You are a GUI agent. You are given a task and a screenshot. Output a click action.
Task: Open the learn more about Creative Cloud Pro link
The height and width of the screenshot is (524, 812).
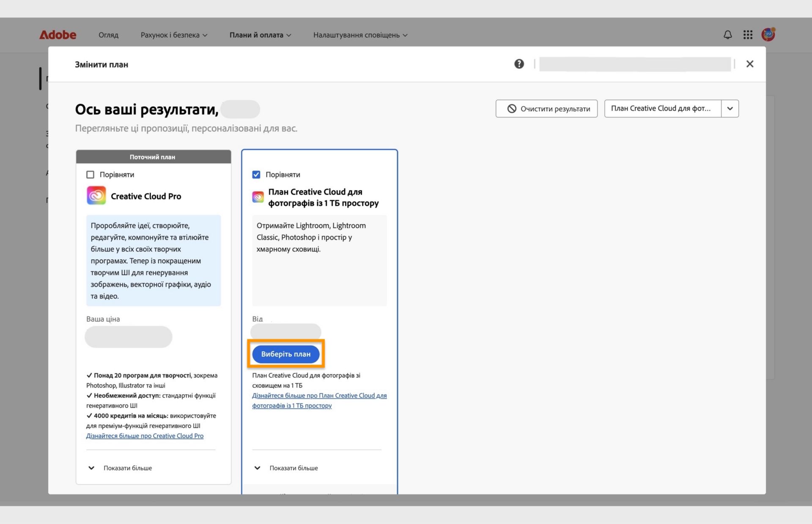coord(145,436)
